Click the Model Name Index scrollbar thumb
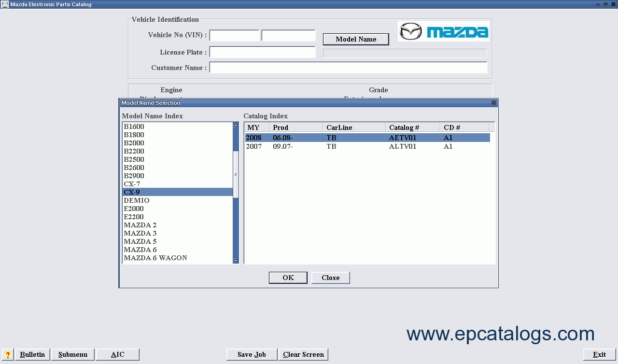This screenshot has height=364, width=618. [x=236, y=174]
